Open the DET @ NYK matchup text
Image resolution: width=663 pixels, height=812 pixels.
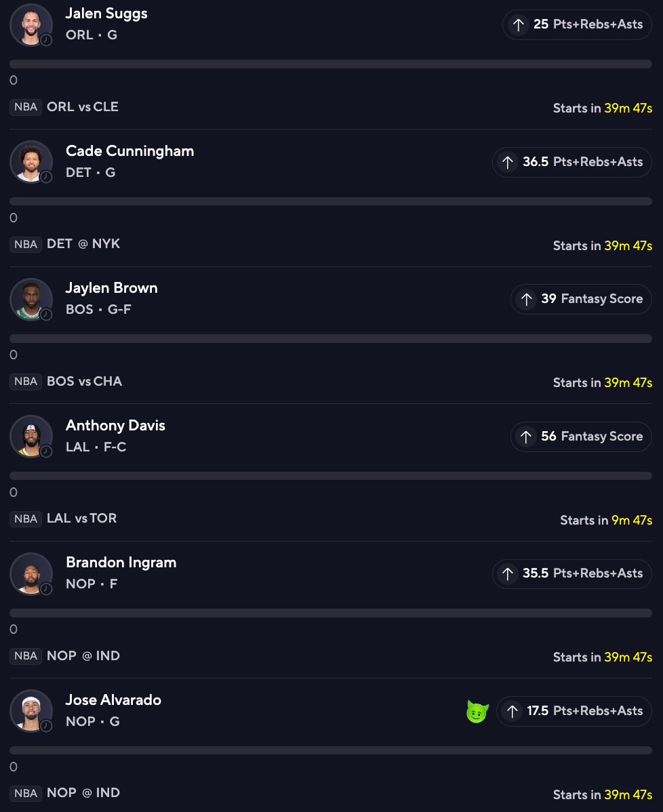click(x=83, y=244)
